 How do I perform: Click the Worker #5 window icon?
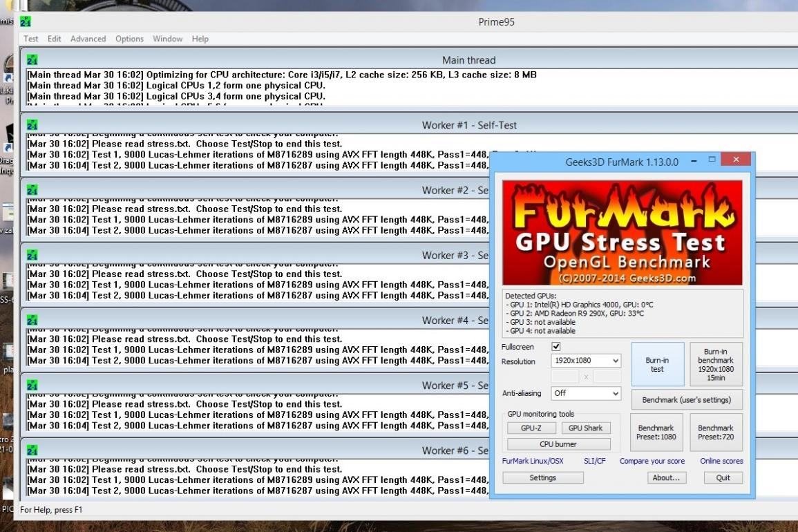pos(32,386)
